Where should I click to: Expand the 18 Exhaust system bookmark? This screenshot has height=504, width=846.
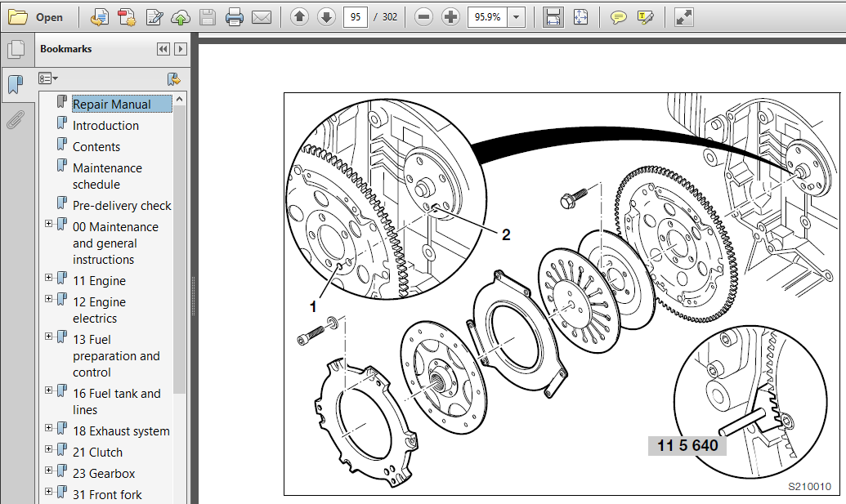point(48,427)
